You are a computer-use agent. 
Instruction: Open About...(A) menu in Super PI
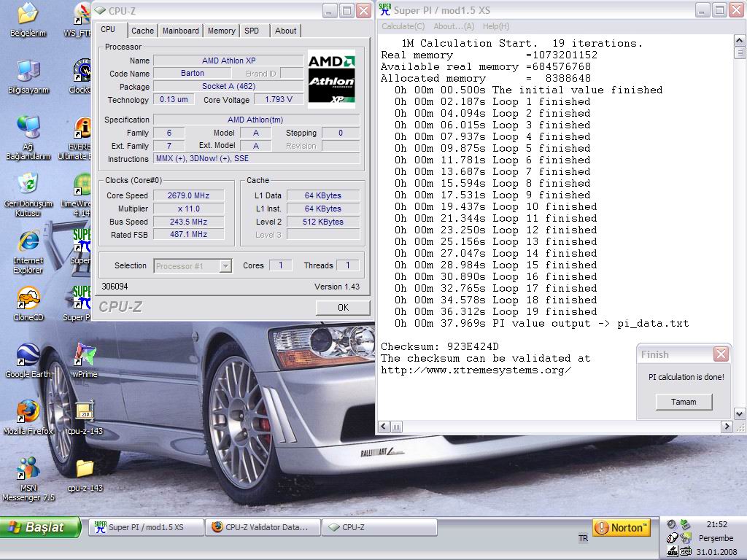pyautogui.click(x=454, y=26)
